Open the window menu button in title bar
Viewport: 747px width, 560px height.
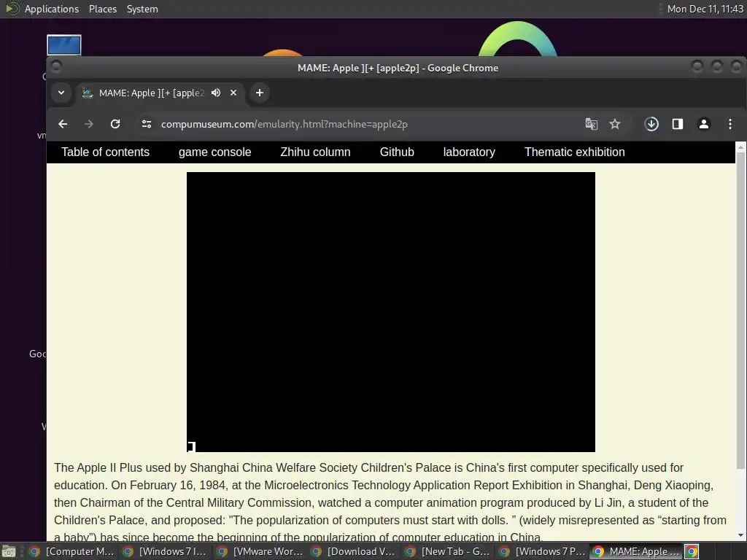(56, 66)
